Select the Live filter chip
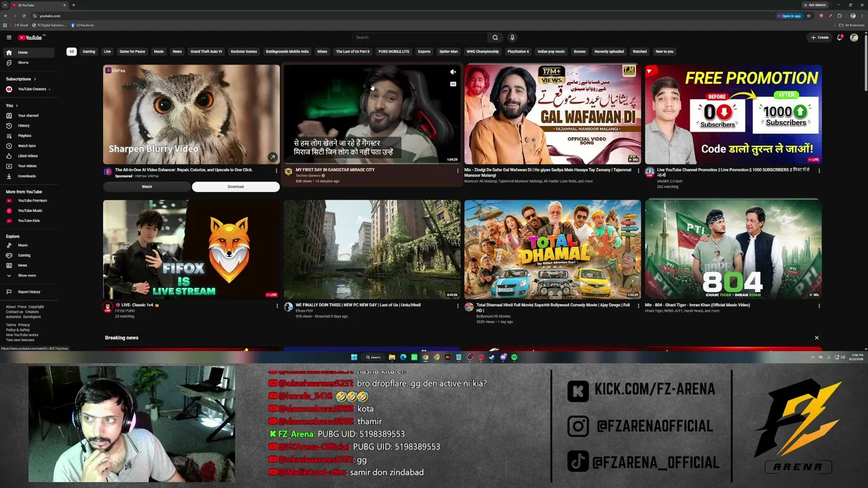 pos(107,52)
